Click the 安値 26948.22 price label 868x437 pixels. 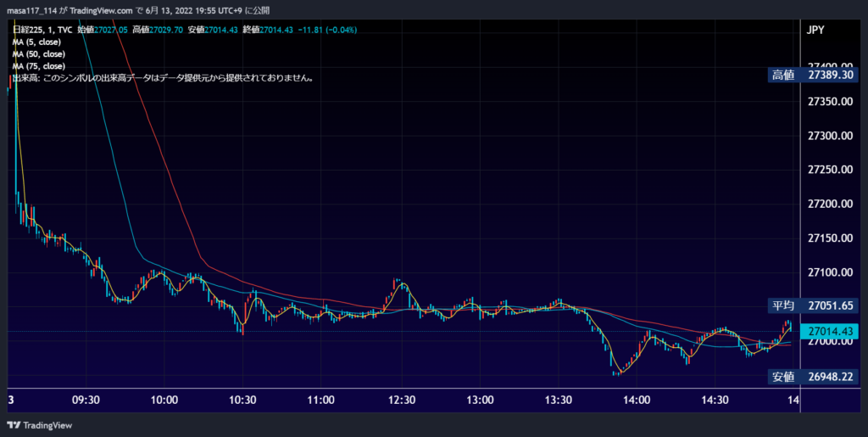point(813,377)
